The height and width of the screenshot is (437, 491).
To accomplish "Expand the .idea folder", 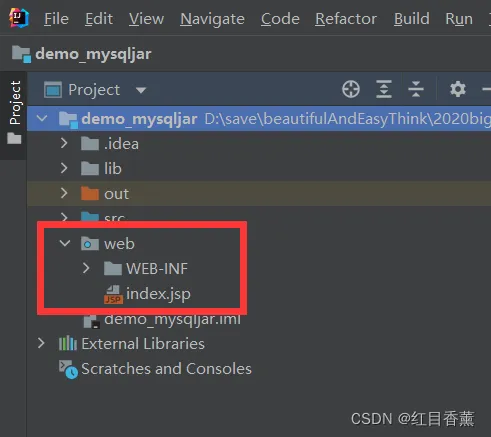I will 64,143.
